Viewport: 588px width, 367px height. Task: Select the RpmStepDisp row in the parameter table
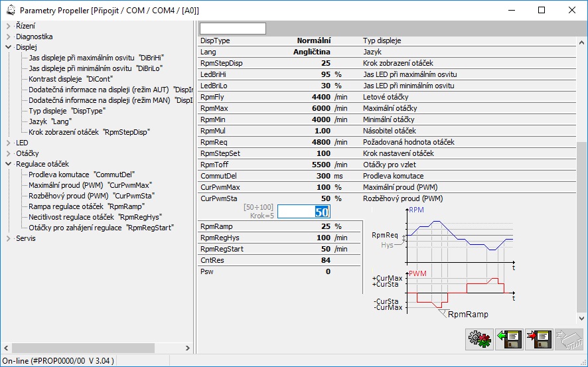(387, 63)
